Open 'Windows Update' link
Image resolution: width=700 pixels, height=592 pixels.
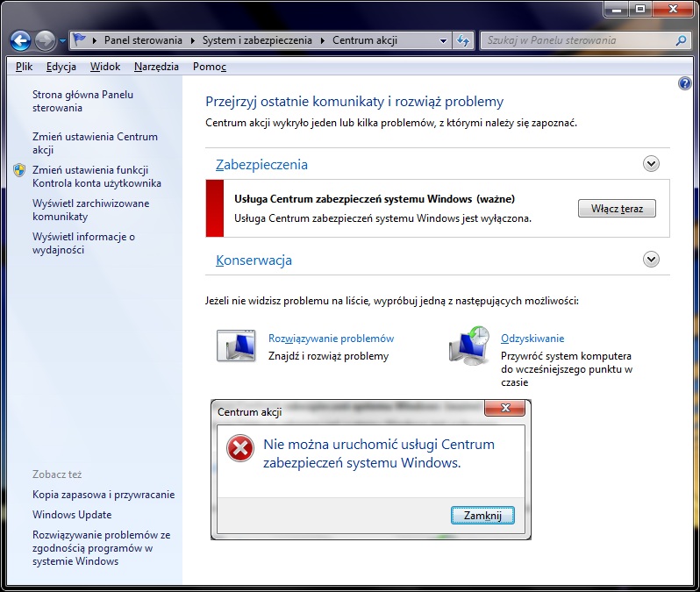click(72, 515)
